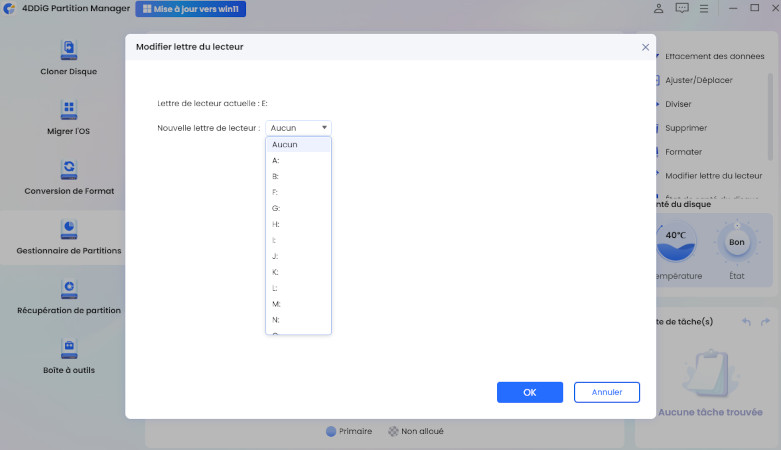This screenshot has width=781, height=450.
Task: Open Boîte à outils
Action: tap(69, 357)
